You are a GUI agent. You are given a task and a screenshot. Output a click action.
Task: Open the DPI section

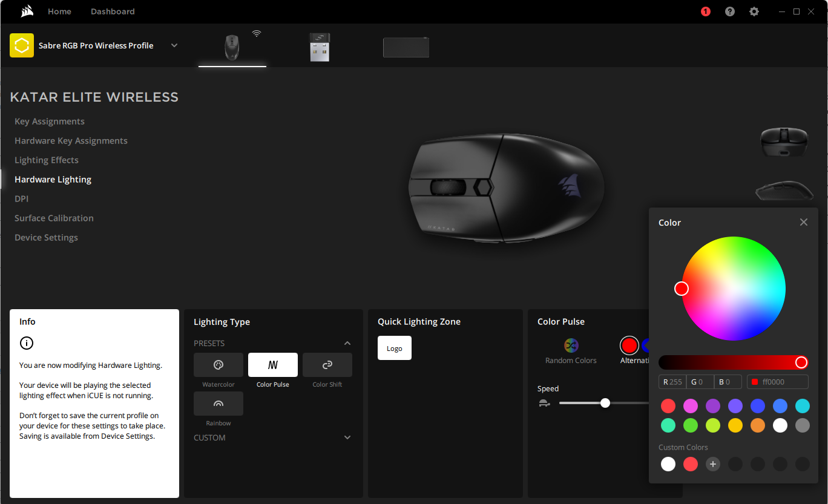(x=21, y=199)
